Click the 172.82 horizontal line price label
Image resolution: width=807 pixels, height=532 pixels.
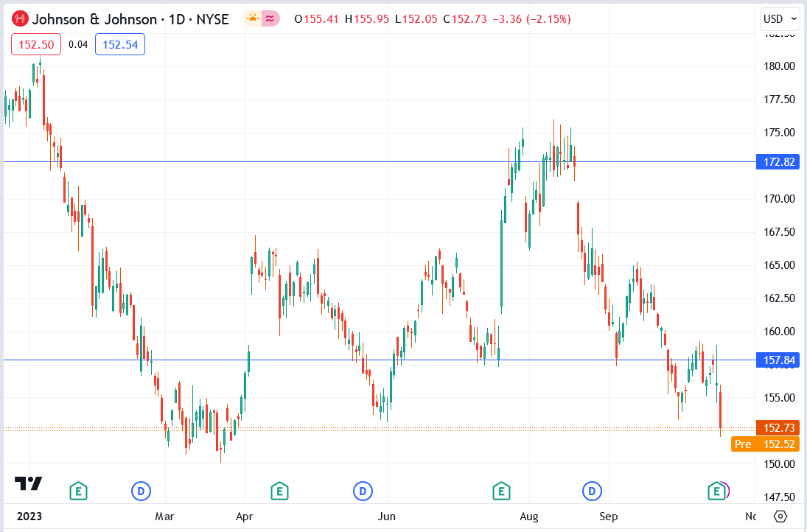(x=778, y=162)
